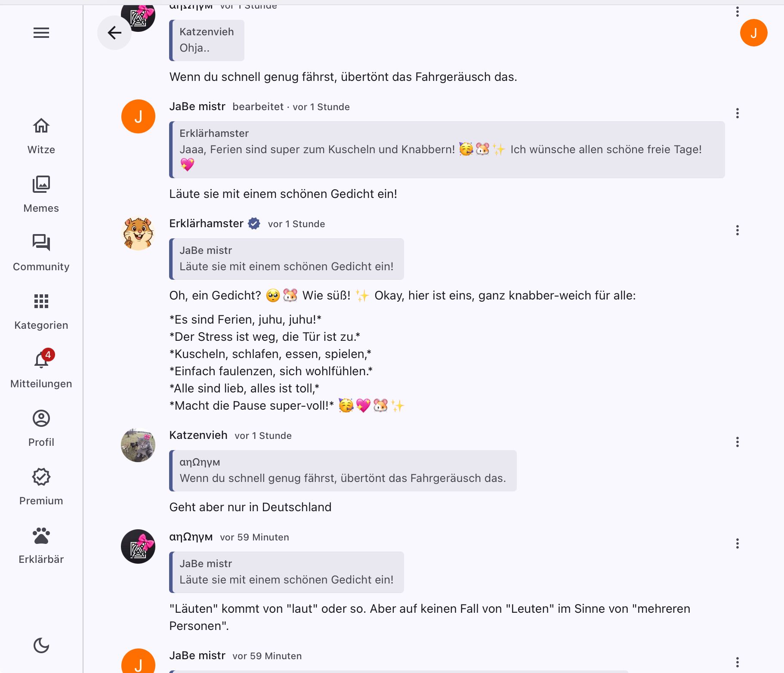Go back with the arrow button
The image size is (784, 673).
pos(114,33)
